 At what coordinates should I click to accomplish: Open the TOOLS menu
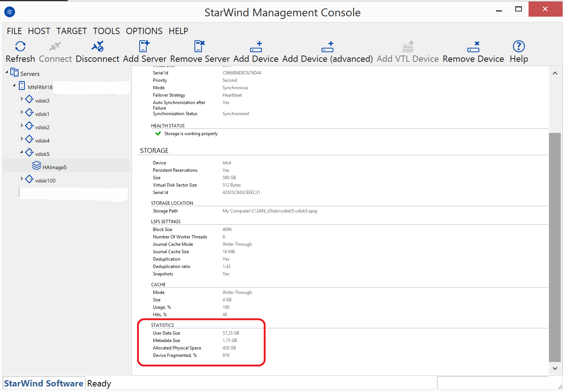point(106,31)
